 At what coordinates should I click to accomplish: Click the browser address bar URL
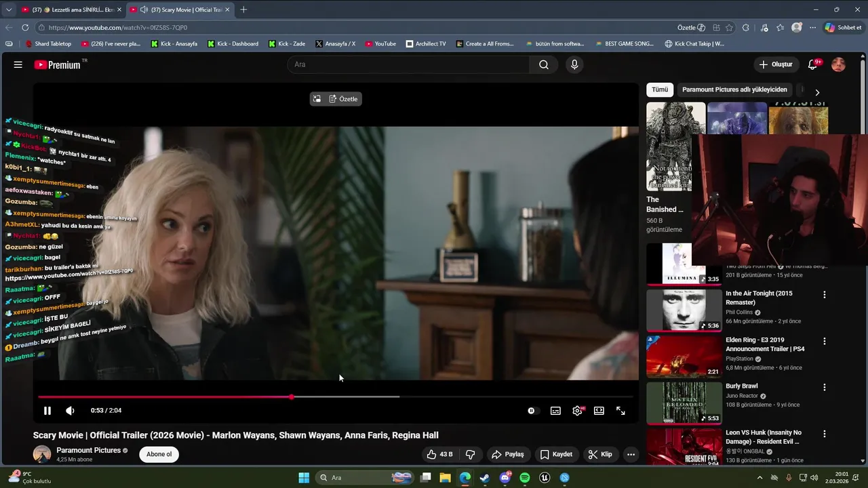click(118, 28)
